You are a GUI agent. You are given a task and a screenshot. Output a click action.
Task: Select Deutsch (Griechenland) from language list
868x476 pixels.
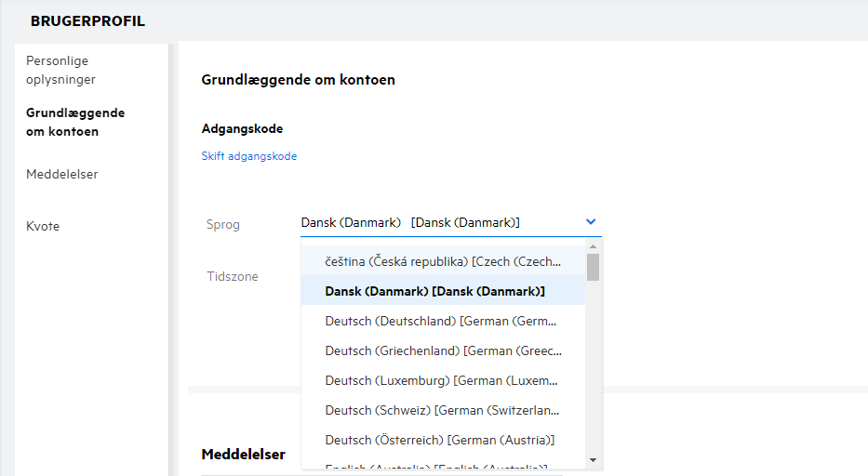coord(443,350)
